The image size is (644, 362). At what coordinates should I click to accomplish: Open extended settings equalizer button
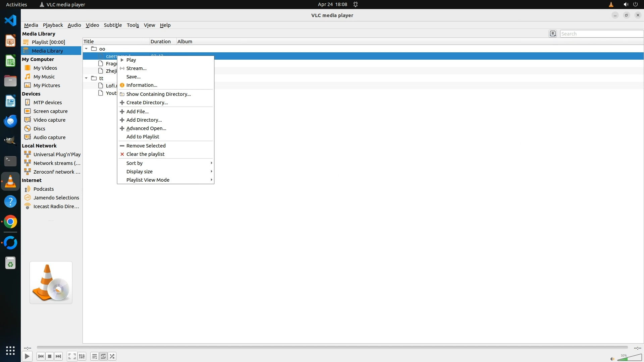click(x=82, y=356)
